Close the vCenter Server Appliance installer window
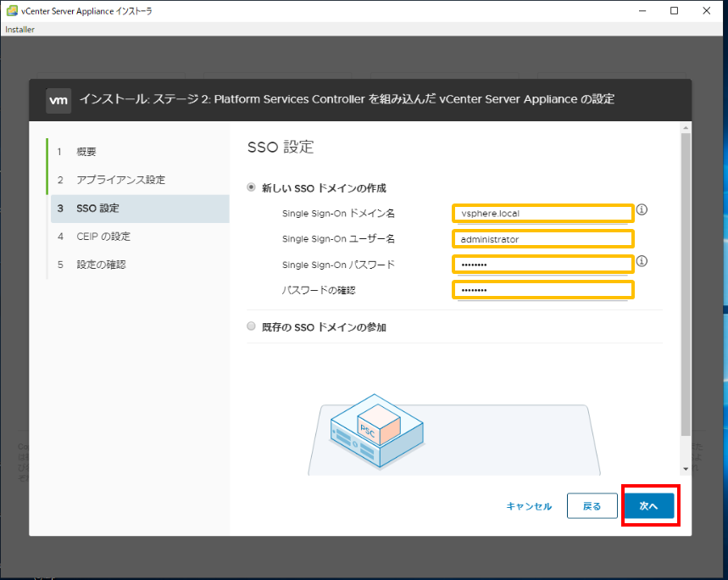Viewport: 728px width, 580px height. [x=706, y=11]
